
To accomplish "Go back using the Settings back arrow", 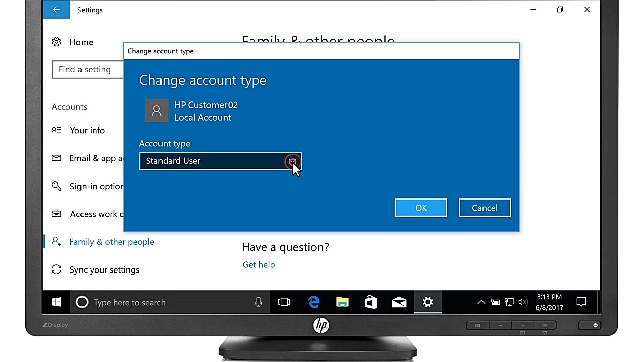I will (x=56, y=10).
